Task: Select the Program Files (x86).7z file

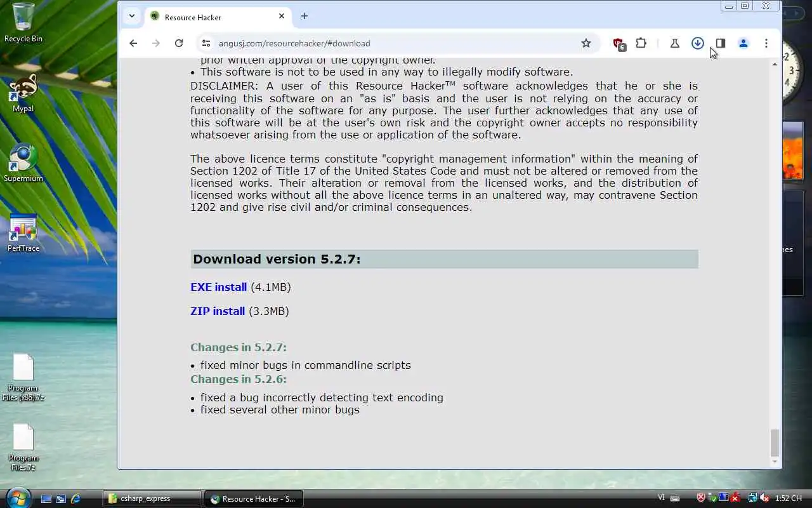Action: (23, 378)
